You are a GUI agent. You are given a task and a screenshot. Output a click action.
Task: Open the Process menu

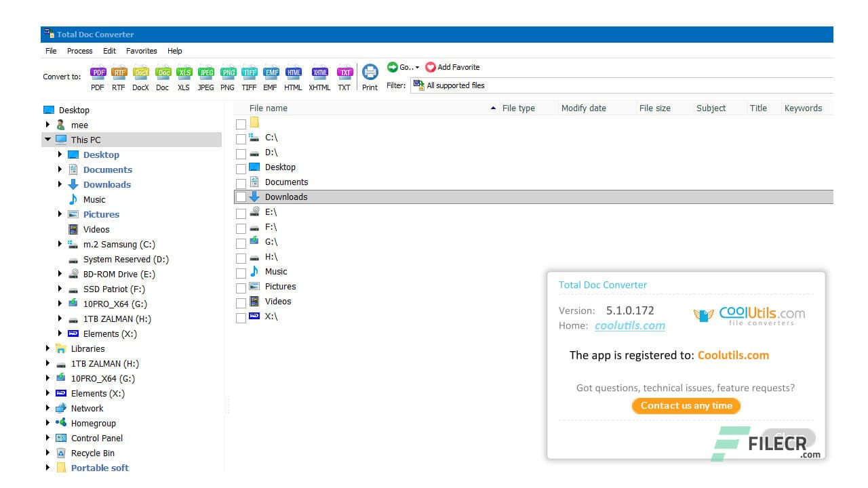(x=79, y=50)
